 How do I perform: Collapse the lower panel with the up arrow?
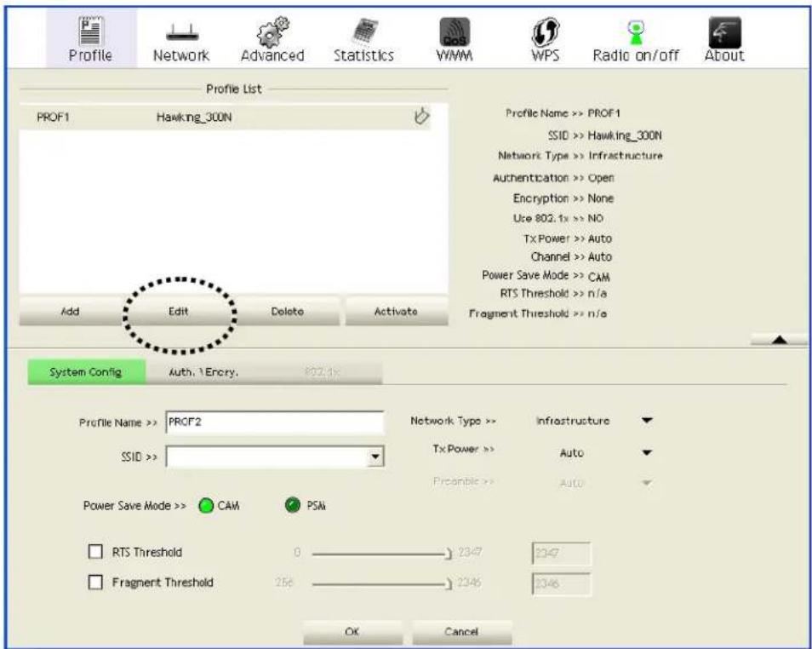coord(780,340)
